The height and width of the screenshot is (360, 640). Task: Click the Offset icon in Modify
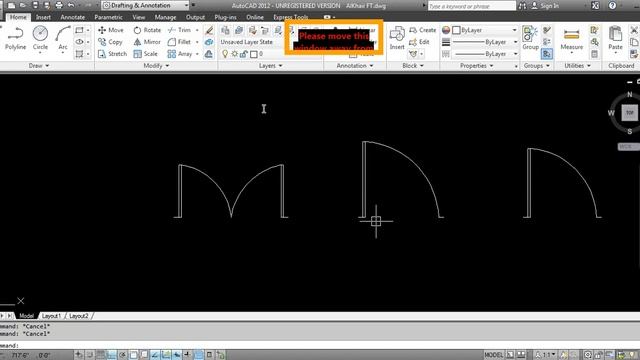209,54
